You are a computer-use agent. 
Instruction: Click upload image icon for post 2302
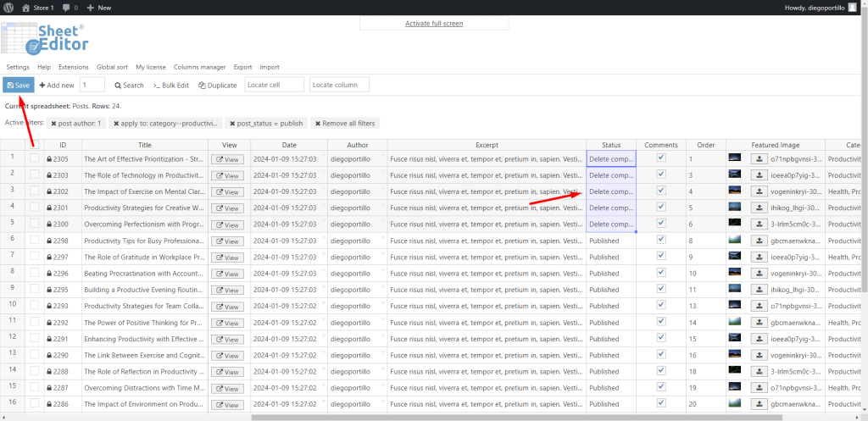pos(759,192)
